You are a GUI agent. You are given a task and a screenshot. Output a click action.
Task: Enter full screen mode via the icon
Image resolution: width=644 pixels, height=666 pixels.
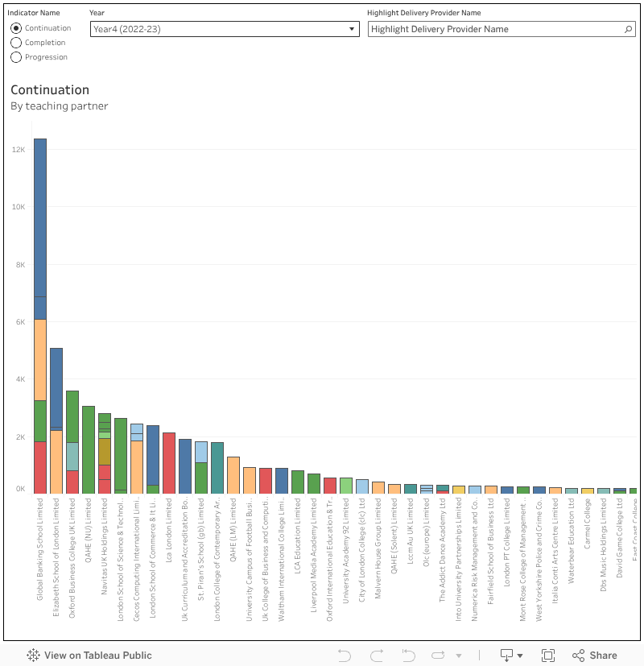click(548, 656)
